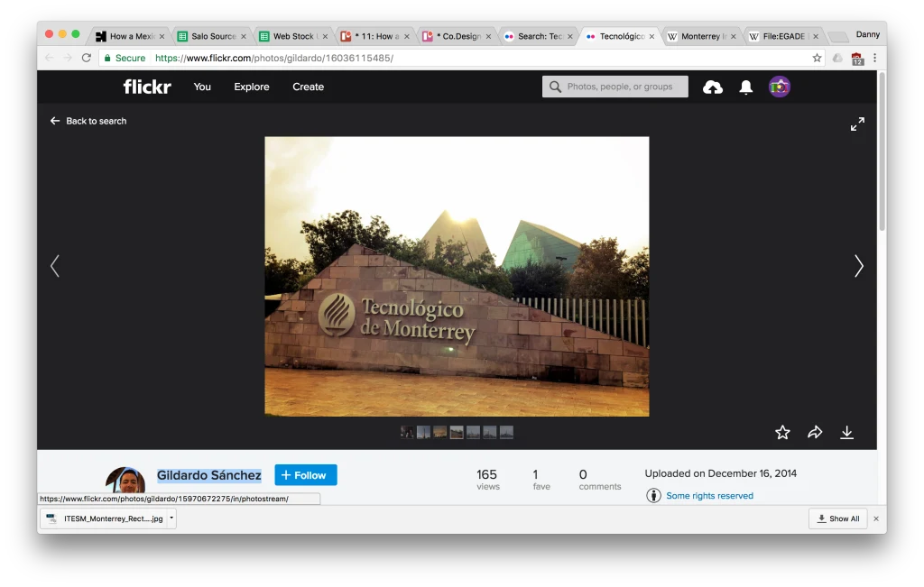924x587 pixels.
Task: Open the Chrome three-dot menu
Action: coord(874,58)
